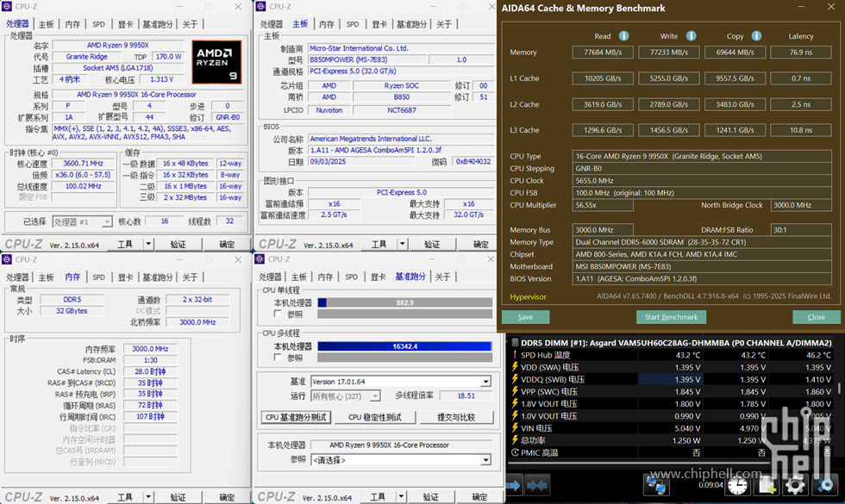Open the 显卡 tab in the memory CPU-Z window
The height and width of the screenshot is (504, 845).
[x=125, y=277]
